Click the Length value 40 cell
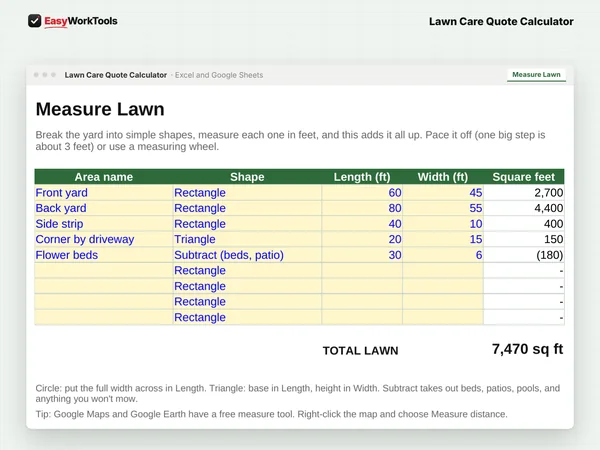600x450 pixels. (x=362, y=224)
